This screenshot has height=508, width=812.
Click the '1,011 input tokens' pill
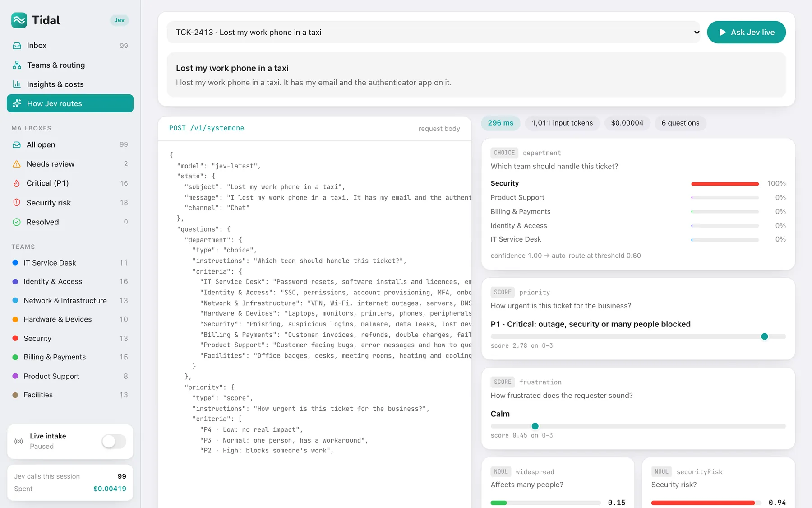coord(562,123)
